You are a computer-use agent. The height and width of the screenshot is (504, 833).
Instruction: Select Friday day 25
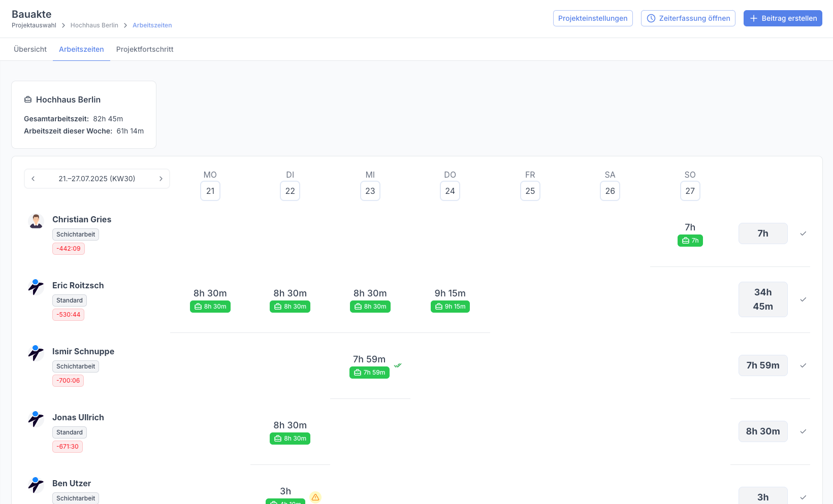(x=530, y=191)
